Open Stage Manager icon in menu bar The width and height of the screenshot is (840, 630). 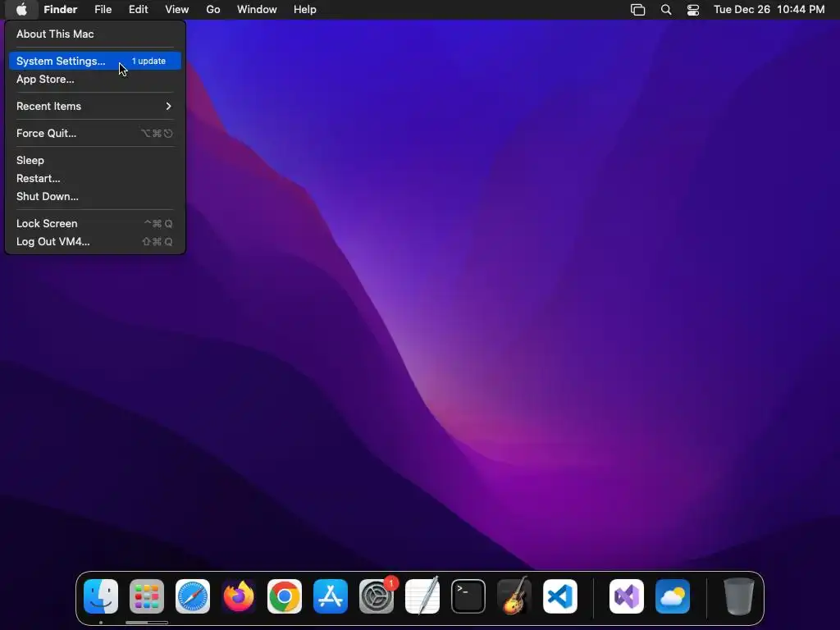click(637, 10)
